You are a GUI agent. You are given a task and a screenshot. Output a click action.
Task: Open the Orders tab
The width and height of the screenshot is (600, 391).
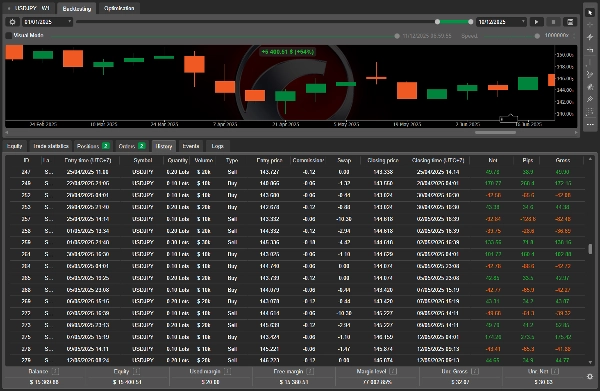coord(132,146)
